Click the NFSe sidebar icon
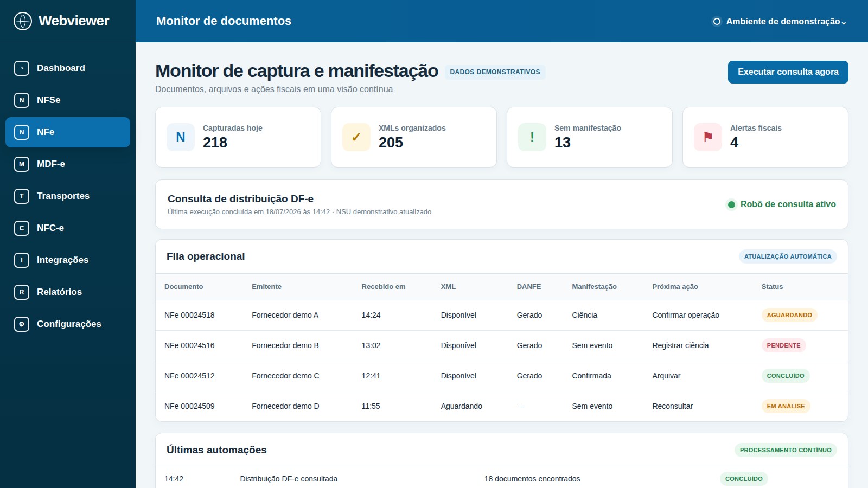Image resolution: width=868 pixels, height=488 pixels. tap(22, 100)
